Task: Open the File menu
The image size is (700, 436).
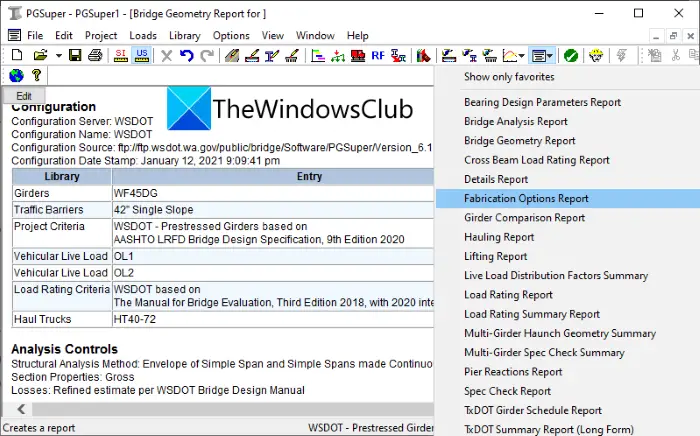Action: click(35, 36)
